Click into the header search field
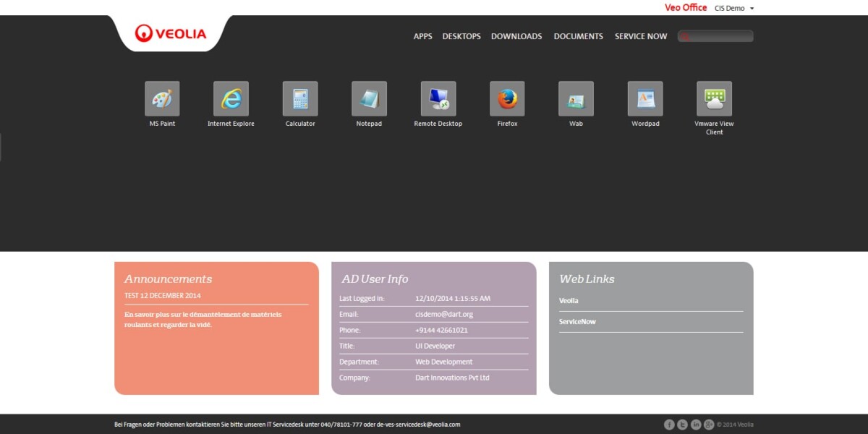868x434 pixels. click(720, 36)
